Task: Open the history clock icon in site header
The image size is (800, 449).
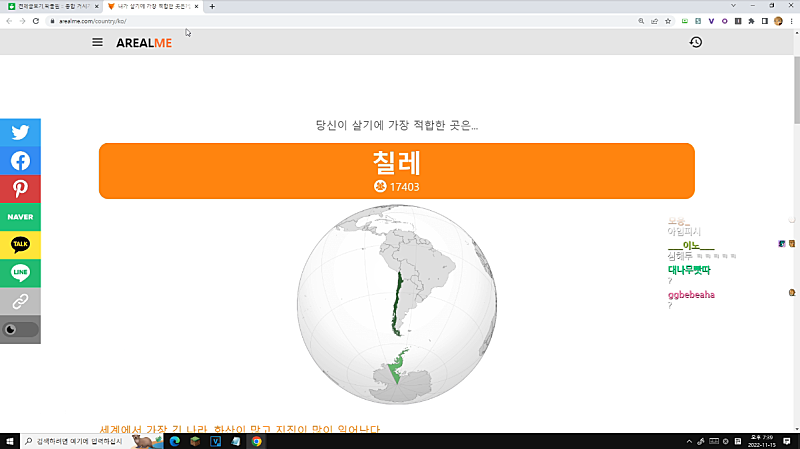Action: [x=696, y=42]
